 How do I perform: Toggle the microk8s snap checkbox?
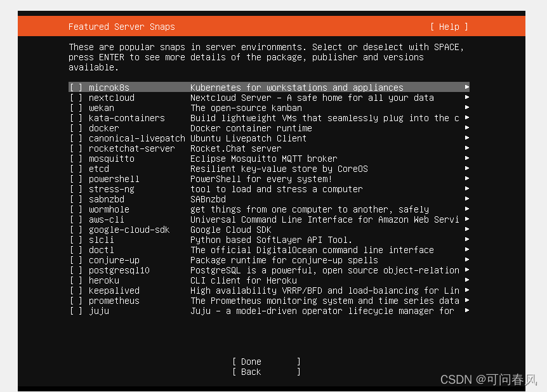[x=76, y=87]
